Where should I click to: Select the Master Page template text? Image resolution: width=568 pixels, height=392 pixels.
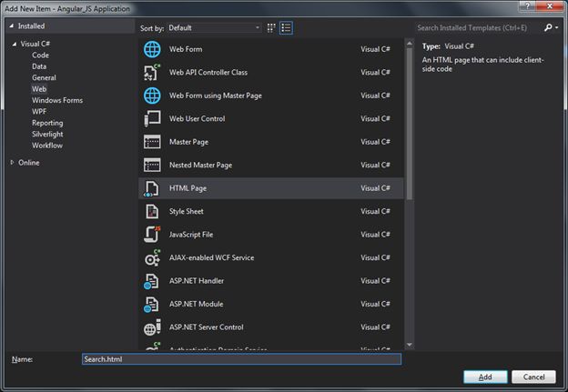pyautogui.click(x=188, y=142)
